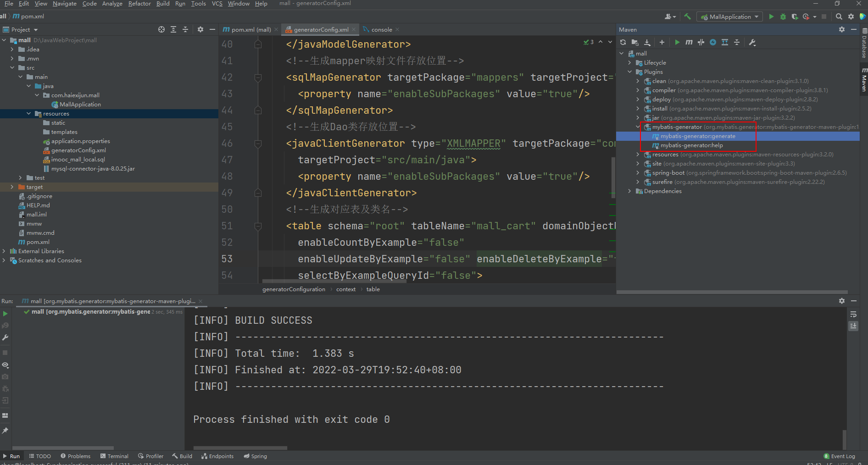The image size is (868, 465).
Task: Expand Dependencies node in Maven panel
Action: pos(630,191)
